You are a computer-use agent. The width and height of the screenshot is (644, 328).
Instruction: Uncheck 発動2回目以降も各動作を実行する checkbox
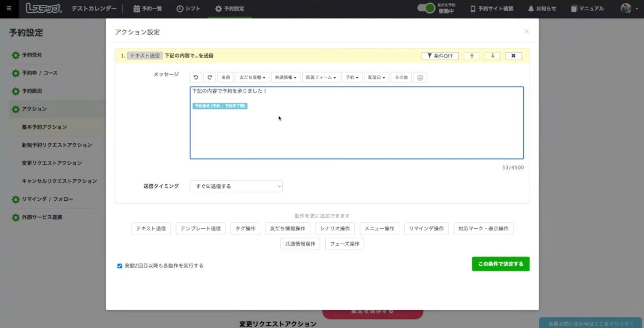(x=120, y=266)
